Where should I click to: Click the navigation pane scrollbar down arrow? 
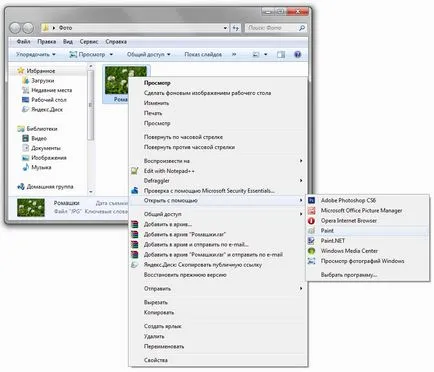91,192
